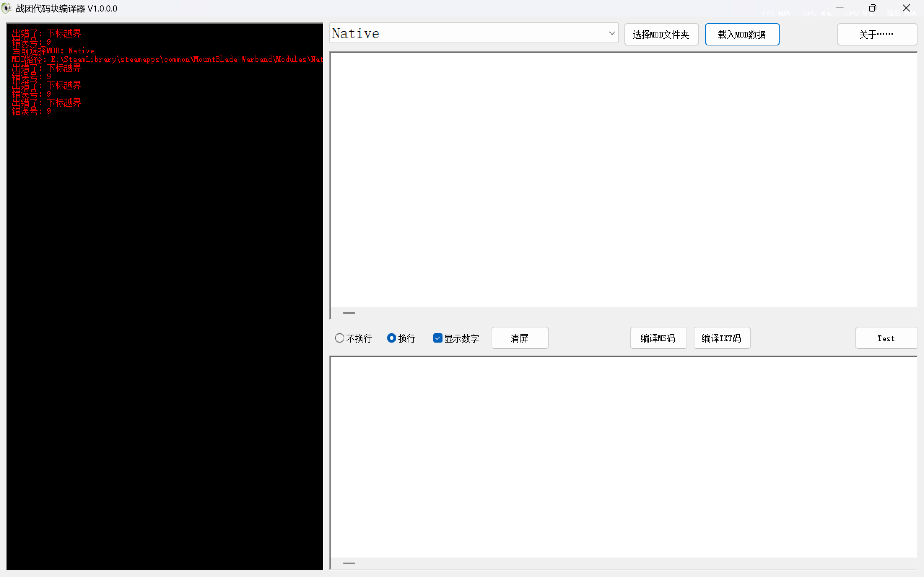The width and height of the screenshot is (924, 577).
Task: Select the 换行 radio button
Action: 391,338
